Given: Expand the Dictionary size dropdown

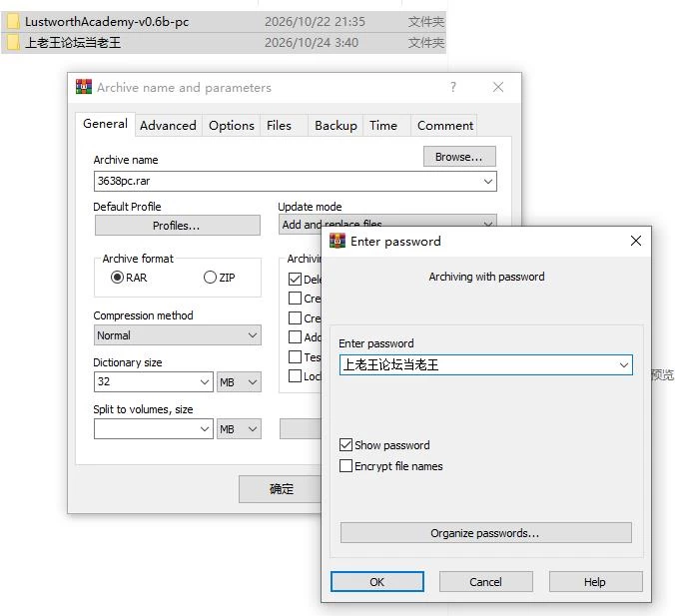Looking at the screenshot, I should (205, 381).
